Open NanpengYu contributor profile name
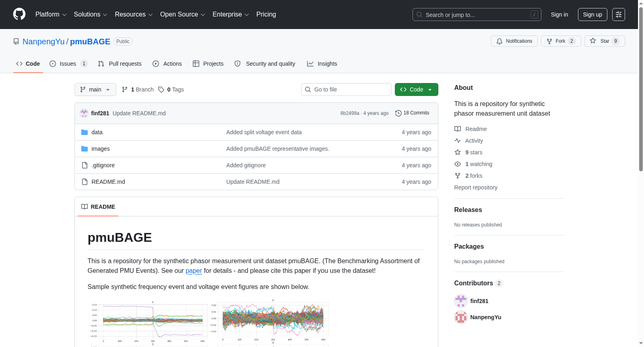The height and width of the screenshot is (347, 644). point(486,317)
